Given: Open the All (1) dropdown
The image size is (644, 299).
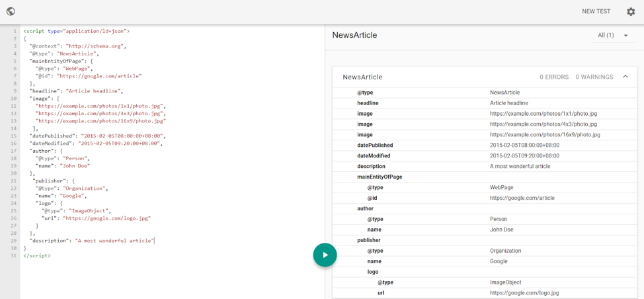Looking at the screenshot, I should pos(614,35).
